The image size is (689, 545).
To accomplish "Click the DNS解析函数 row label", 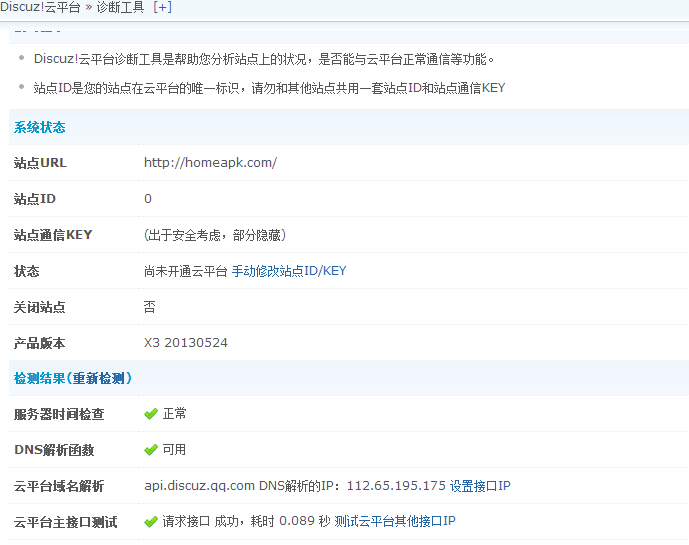I will point(54,450).
